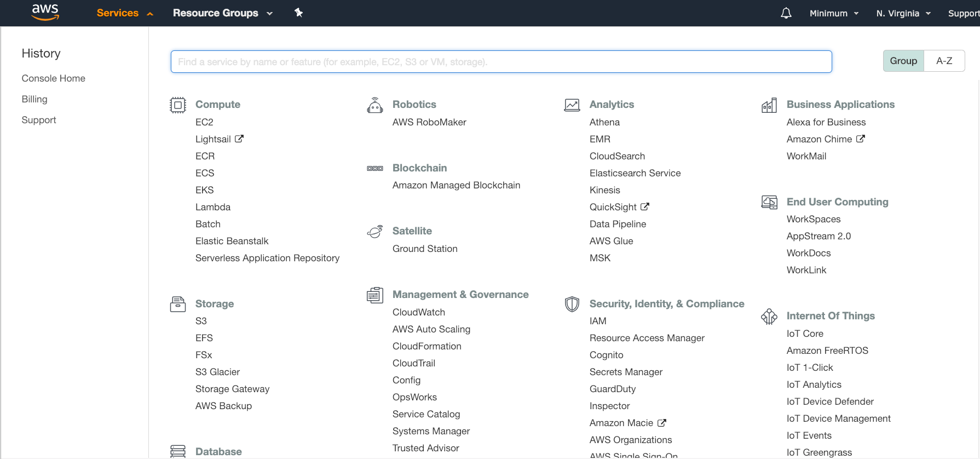Click the Management & Governance icon
This screenshot has width=980, height=459.
[x=375, y=295]
